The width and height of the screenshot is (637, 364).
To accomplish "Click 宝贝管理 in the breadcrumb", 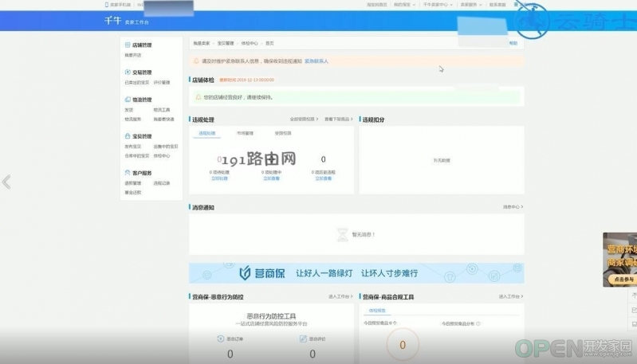I will pyautogui.click(x=226, y=44).
